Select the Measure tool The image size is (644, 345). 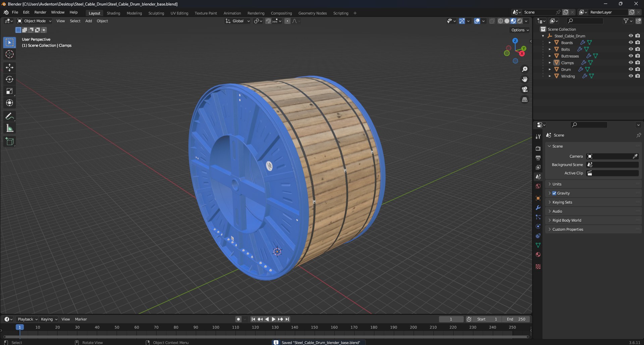tap(9, 128)
